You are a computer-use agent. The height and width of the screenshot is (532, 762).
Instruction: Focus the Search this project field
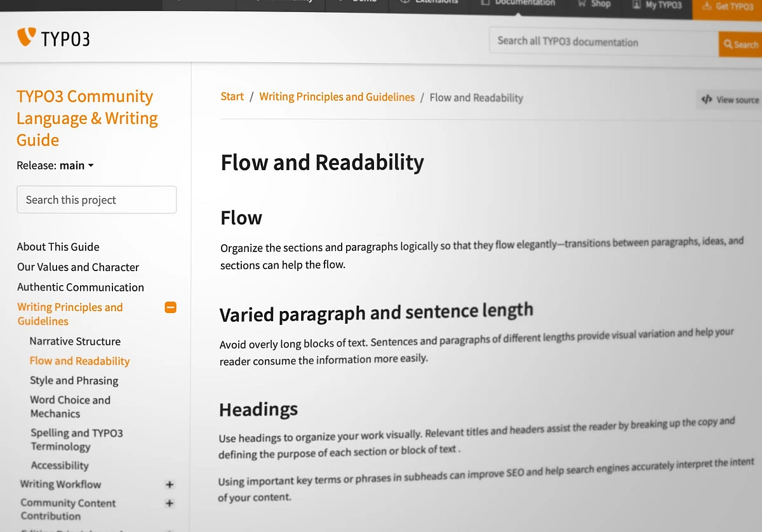[x=97, y=200]
